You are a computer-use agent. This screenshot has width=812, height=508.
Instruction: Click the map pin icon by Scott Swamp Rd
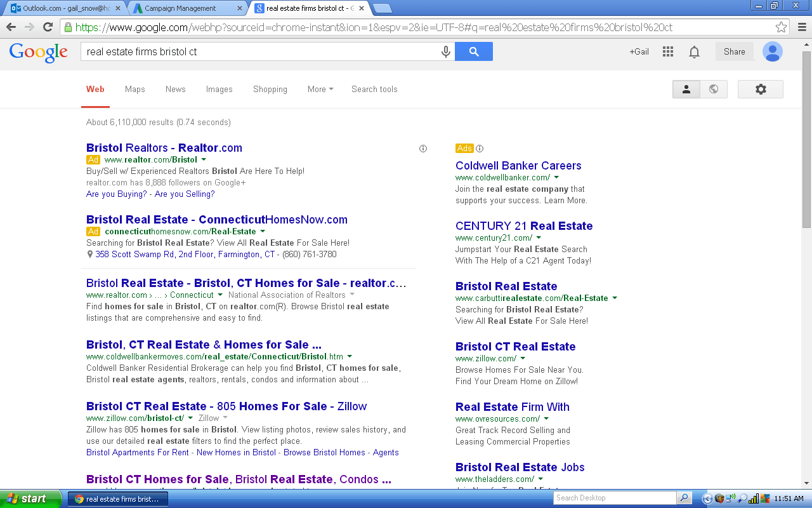(89, 255)
